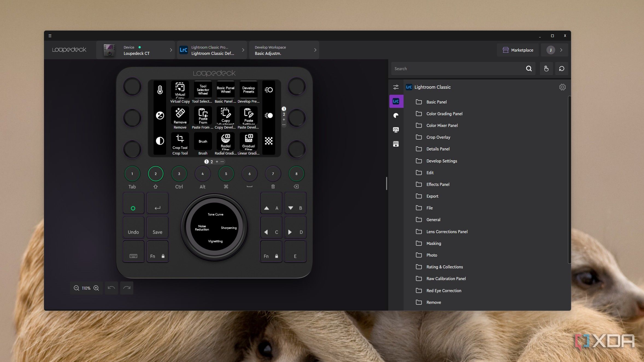Expand the Loupedeck CT device selector

point(136,50)
